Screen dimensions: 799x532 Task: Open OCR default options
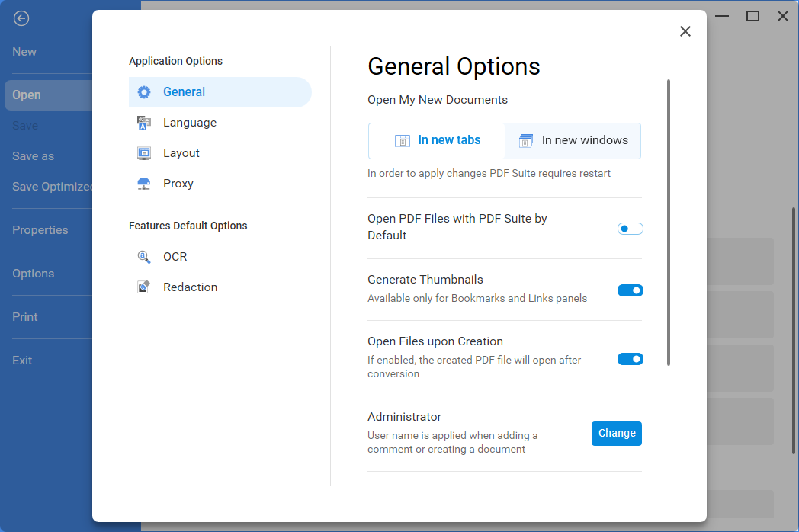pyautogui.click(x=220, y=257)
